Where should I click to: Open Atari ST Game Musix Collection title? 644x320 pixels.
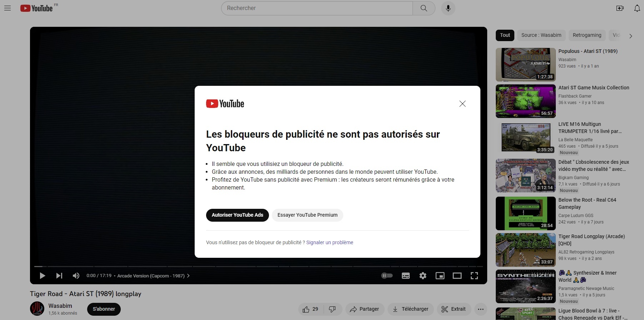click(594, 88)
